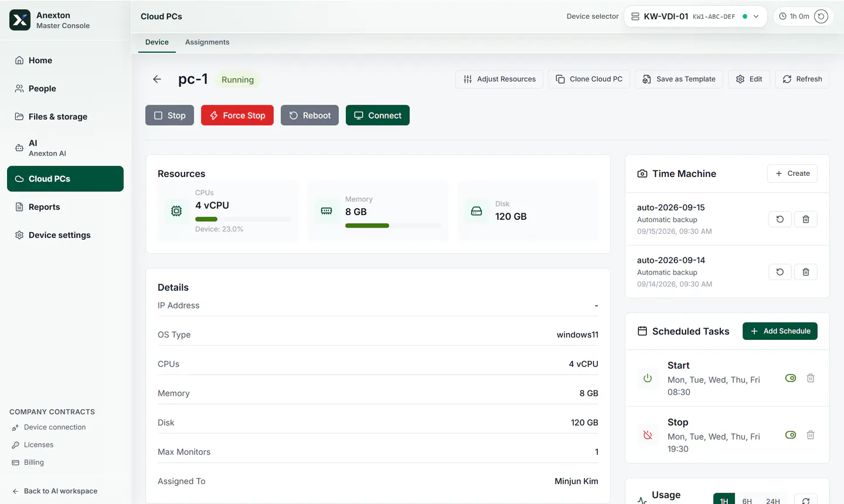The image size is (844, 504).
Task: Click the green power icon for Start schedule
Action: [648, 378]
